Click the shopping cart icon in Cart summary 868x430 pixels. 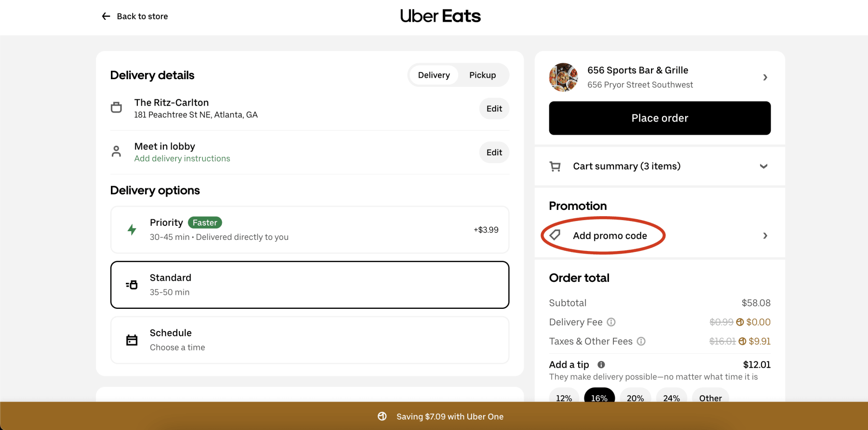555,166
